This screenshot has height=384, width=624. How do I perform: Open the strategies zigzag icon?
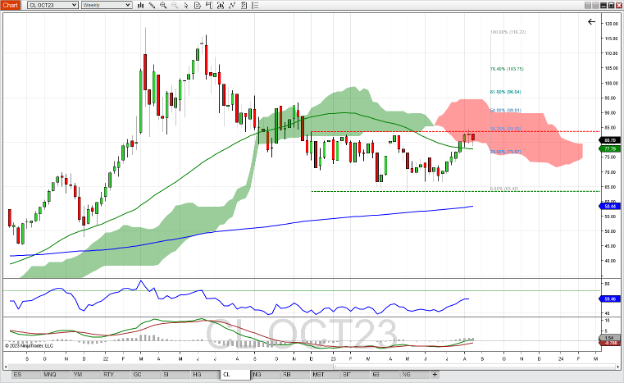pyautogui.click(x=232, y=5)
